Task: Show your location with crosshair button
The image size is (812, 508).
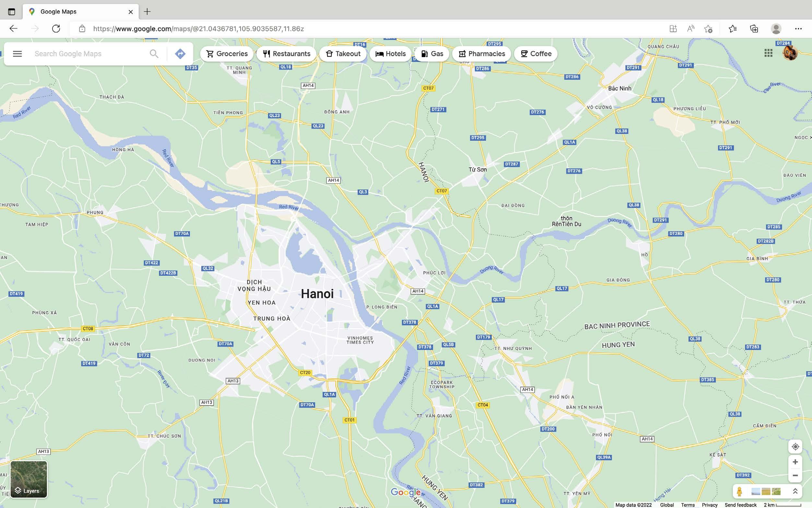Action: [x=795, y=446]
